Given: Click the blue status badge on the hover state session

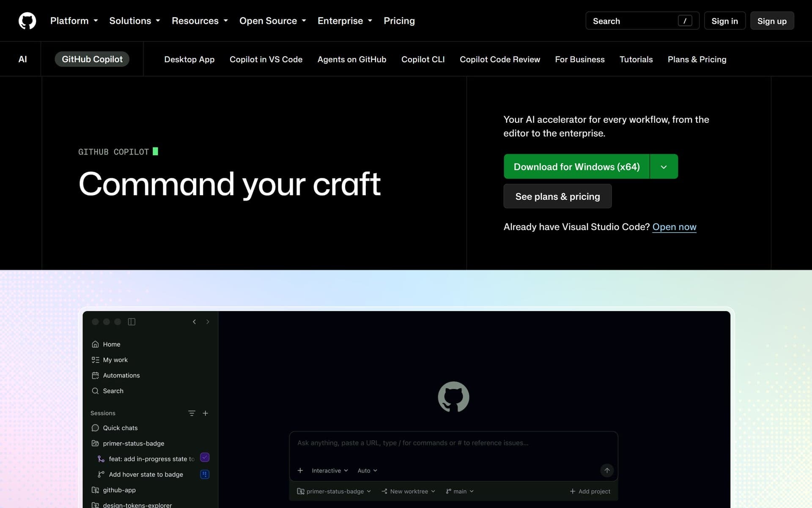Looking at the screenshot, I should (x=205, y=474).
